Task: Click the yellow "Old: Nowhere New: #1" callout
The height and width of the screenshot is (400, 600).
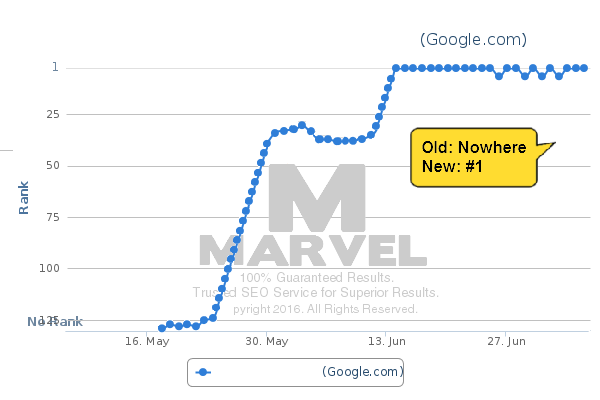Action: (x=474, y=157)
